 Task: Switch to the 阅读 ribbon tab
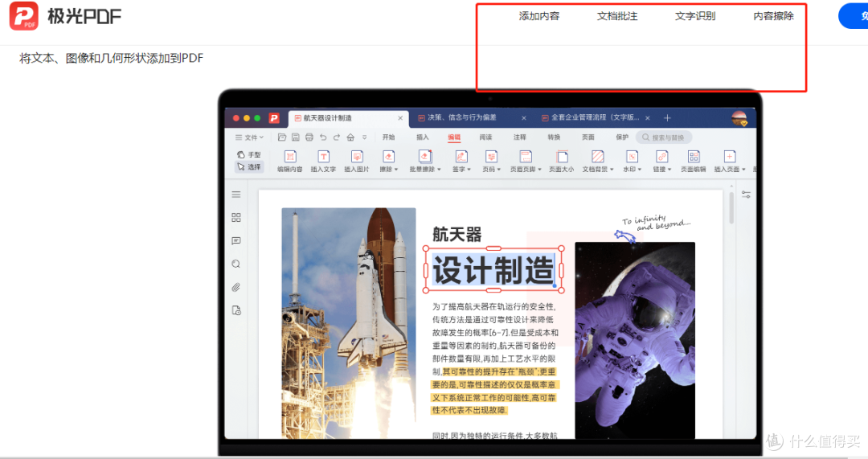pyautogui.click(x=485, y=137)
